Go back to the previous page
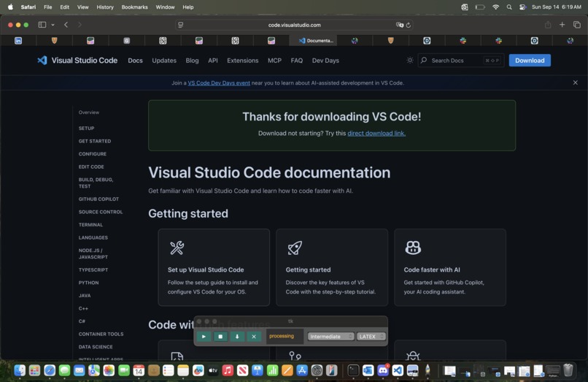 (66, 25)
